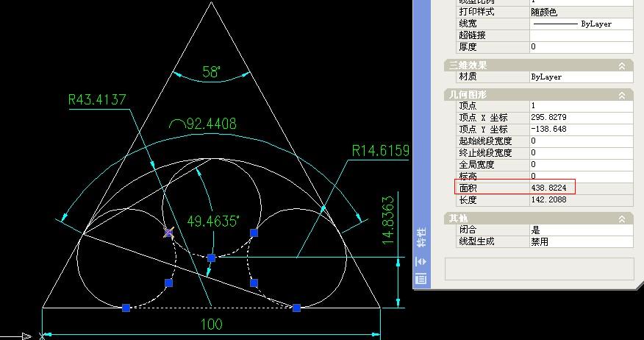
Task: Click the 终止线段宽度 value field
Action: (x=582, y=153)
